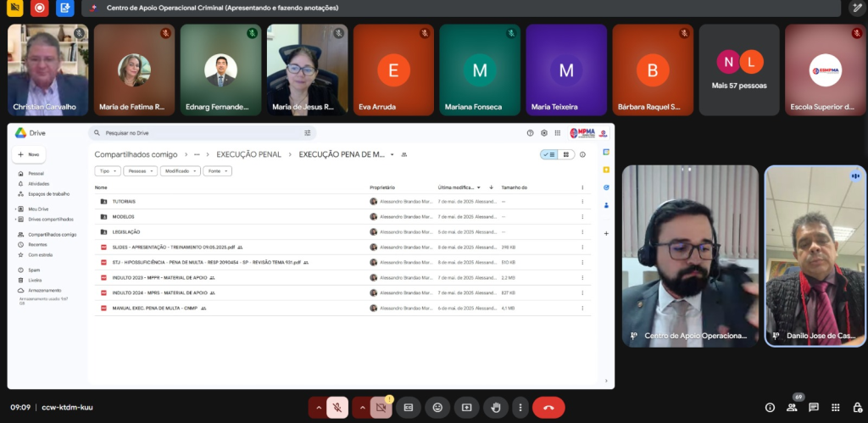This screenshot has width=868, height=423.
Task: Open the TUTORIAIS folder
Action: click(124, 202)
